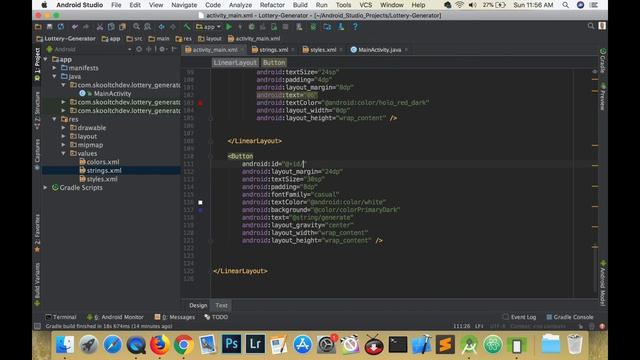This screenshot has width=640, height=360.
Task: Click the Help question mark icon
Action: pyautogui.click(x=355, y=27)
